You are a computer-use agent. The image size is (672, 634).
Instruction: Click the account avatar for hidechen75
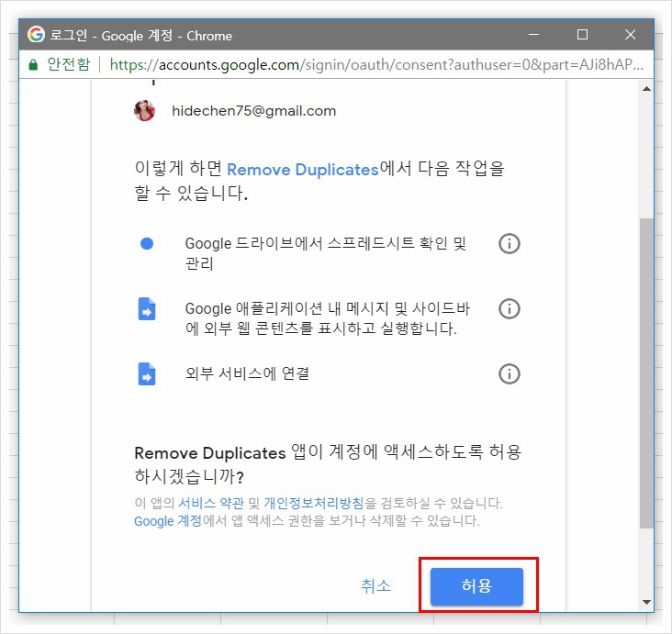144,110
